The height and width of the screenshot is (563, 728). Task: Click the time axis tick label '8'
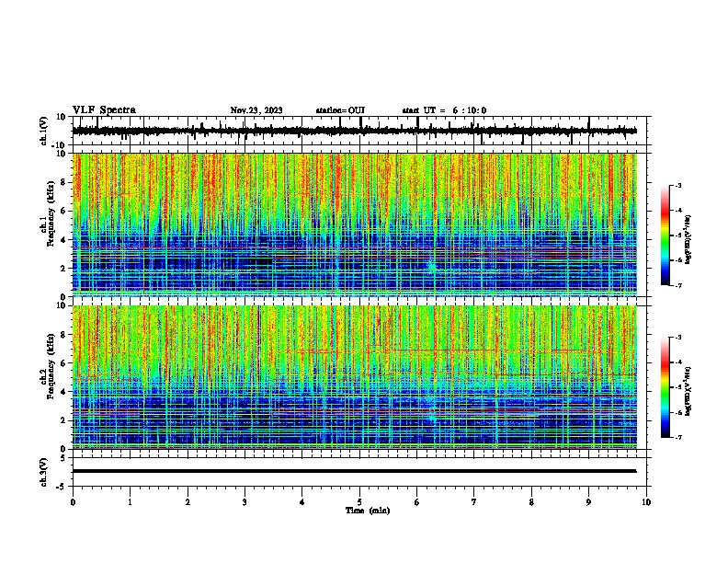coord(531,502)
